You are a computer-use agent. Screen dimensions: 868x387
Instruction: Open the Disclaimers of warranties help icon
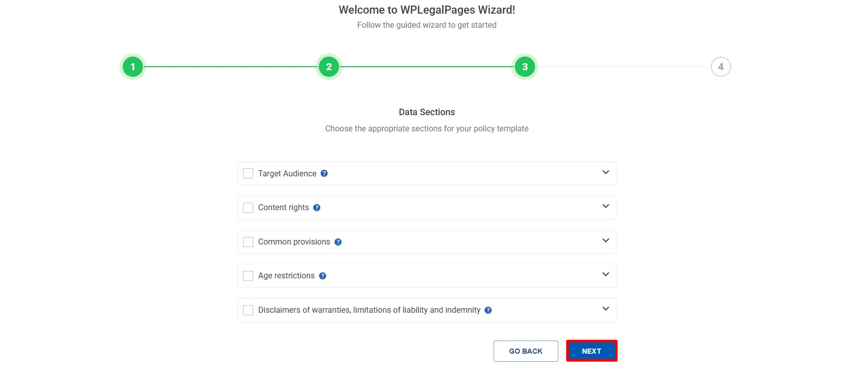coord(488,310)
